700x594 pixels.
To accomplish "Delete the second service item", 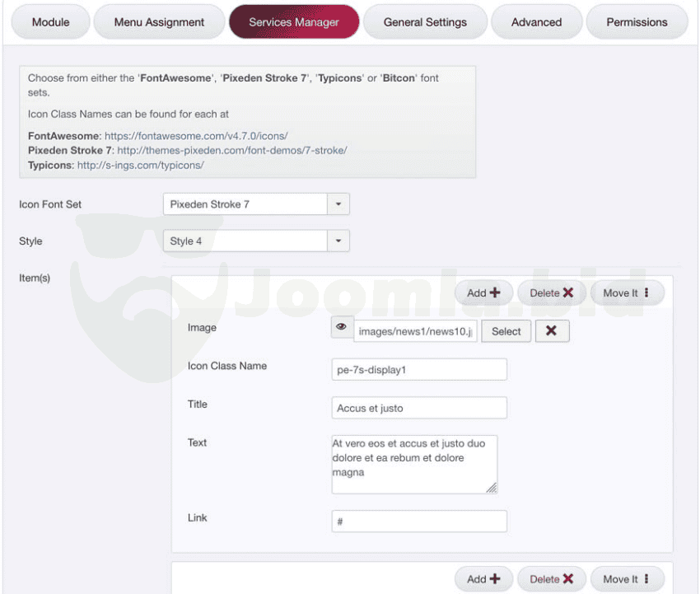I will click(551, 579).
